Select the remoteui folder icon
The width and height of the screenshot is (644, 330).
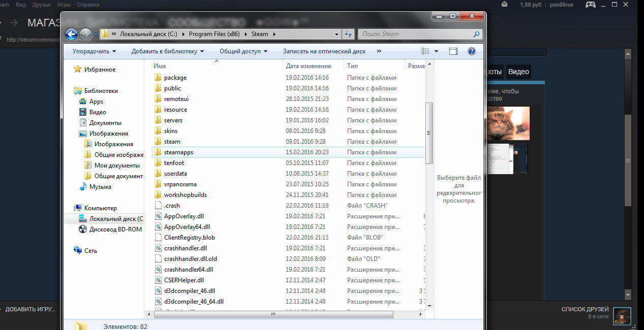tap(158, 99)
